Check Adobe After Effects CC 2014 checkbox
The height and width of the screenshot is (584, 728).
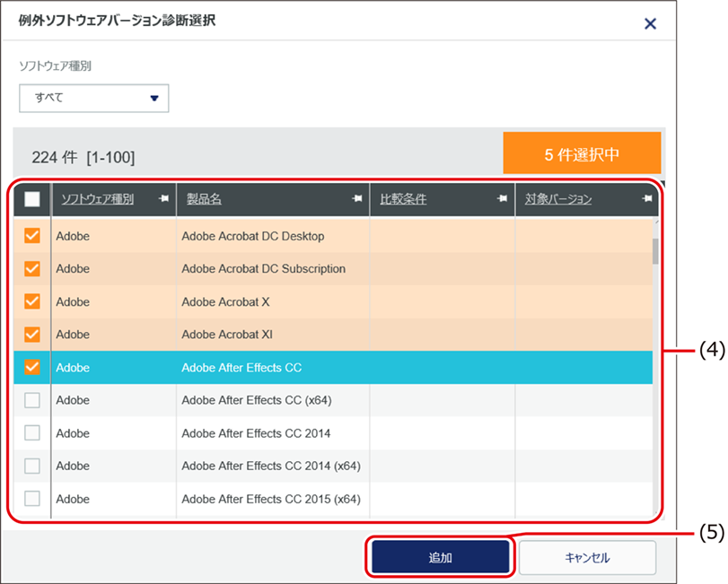click(x=32, y=433)
